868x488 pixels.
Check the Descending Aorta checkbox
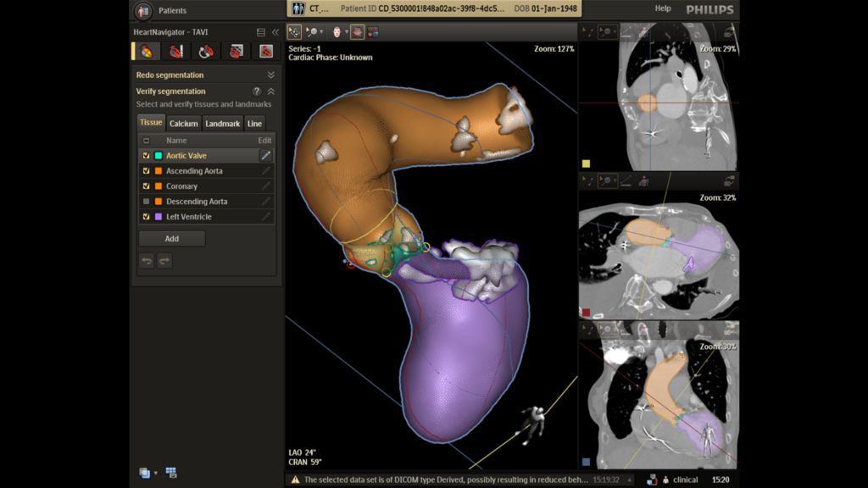[x=146, y=202]
